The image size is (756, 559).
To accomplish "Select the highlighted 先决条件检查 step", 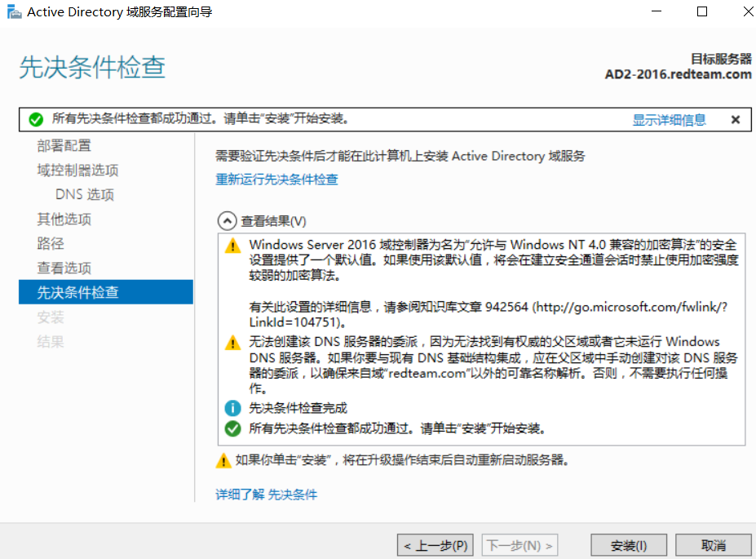I will (105, 292).
